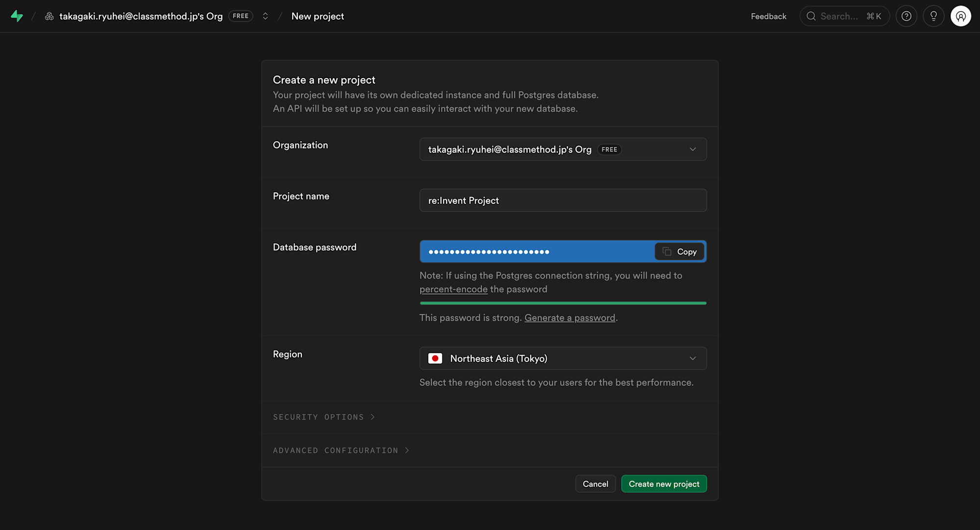The height and width of the screenshot is (530, 980).
Task: Open the organization switcher up-down arrows
Action: 265,16
